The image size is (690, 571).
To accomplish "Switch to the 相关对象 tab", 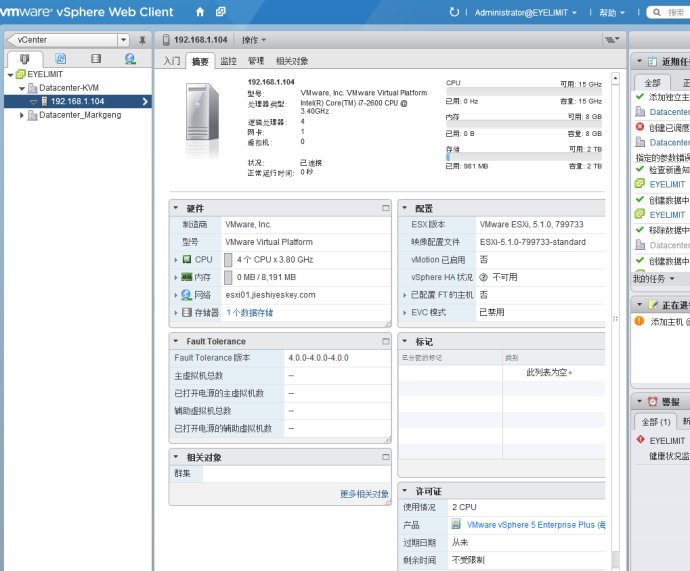I will pos(292,61).
